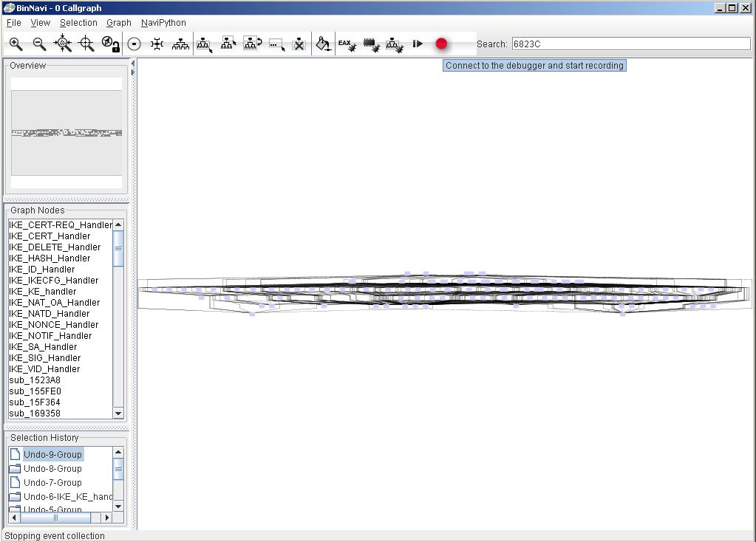Open the NaviPython menu
The height and width of the screenshot is (542, 756).
pyautogui.click(x=163, y=23)
